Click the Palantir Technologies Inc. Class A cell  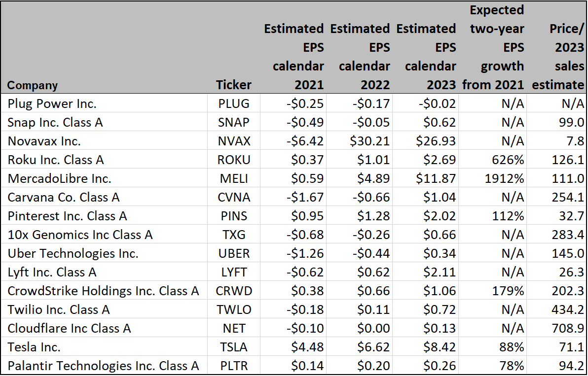(103, 366)
